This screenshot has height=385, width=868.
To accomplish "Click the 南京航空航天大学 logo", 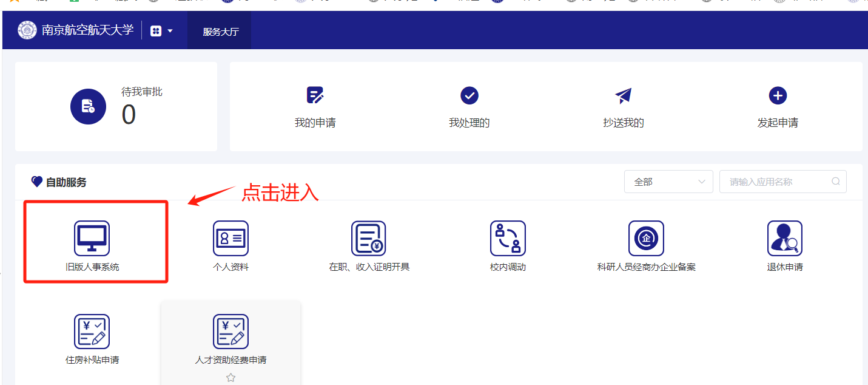I will 27,30.
